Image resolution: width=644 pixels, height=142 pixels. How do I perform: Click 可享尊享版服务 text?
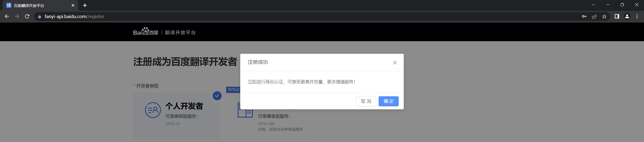[x=274, y=116]
